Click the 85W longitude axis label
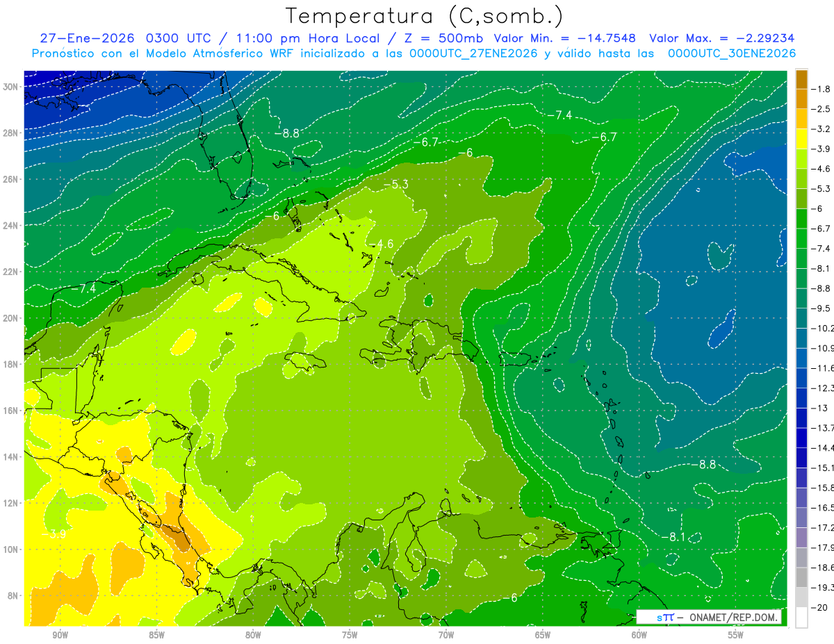 pyautogui.click(x=156, y=635)
